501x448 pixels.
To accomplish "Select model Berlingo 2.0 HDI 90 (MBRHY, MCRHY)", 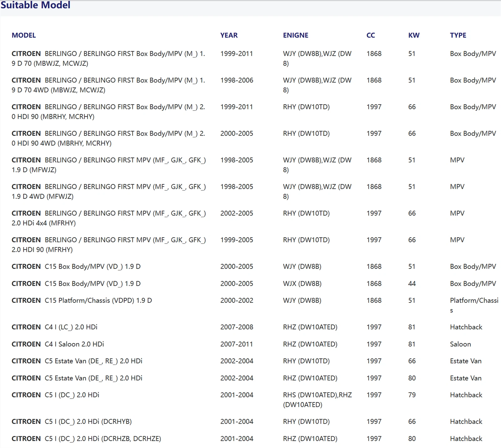I will [x=108, y=112].
